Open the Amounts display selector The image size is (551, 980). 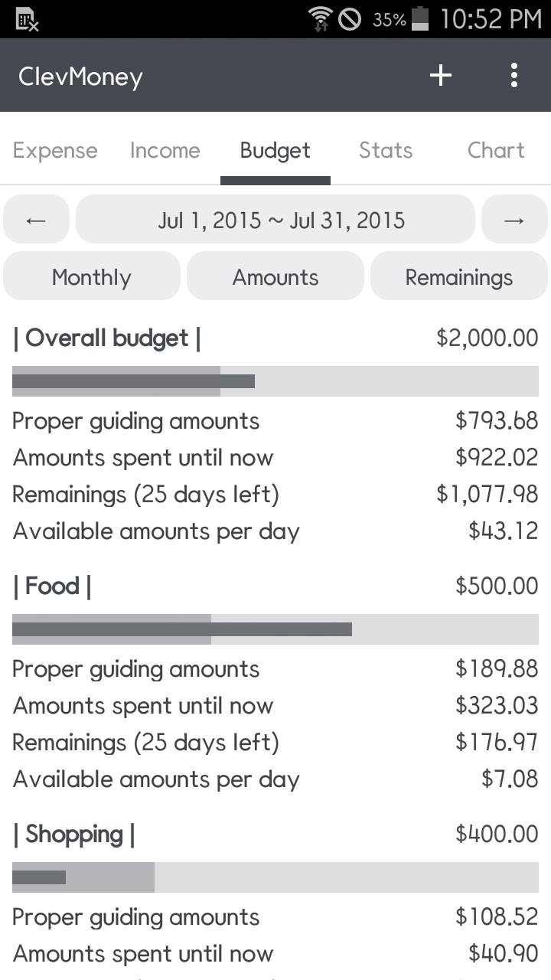275,276
